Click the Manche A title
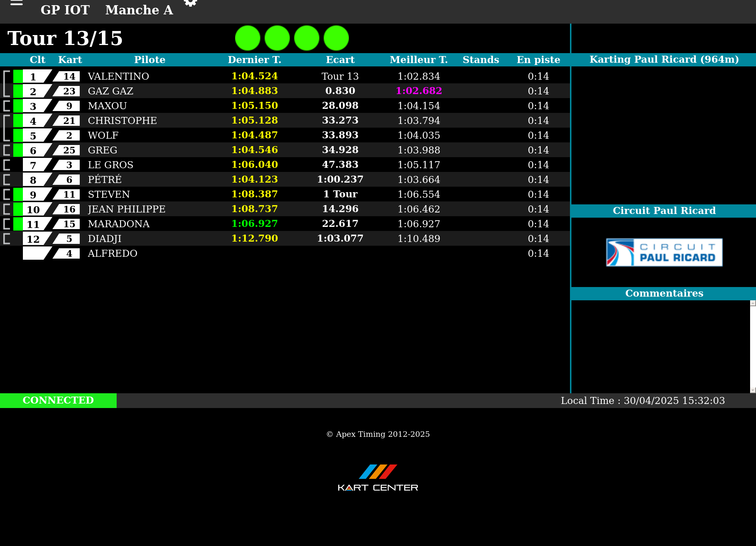 coord(139,10)
